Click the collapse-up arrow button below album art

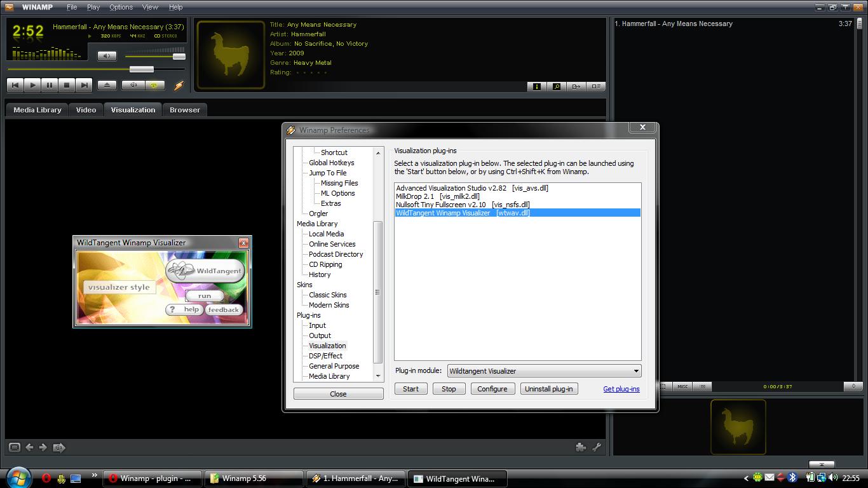(x=822, y=464)
